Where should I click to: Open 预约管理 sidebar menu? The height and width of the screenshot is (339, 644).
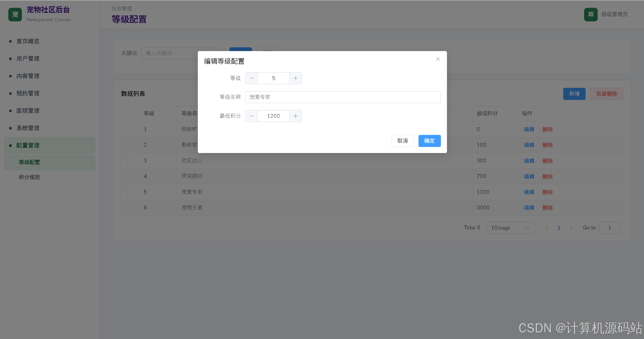click(50, 93)
